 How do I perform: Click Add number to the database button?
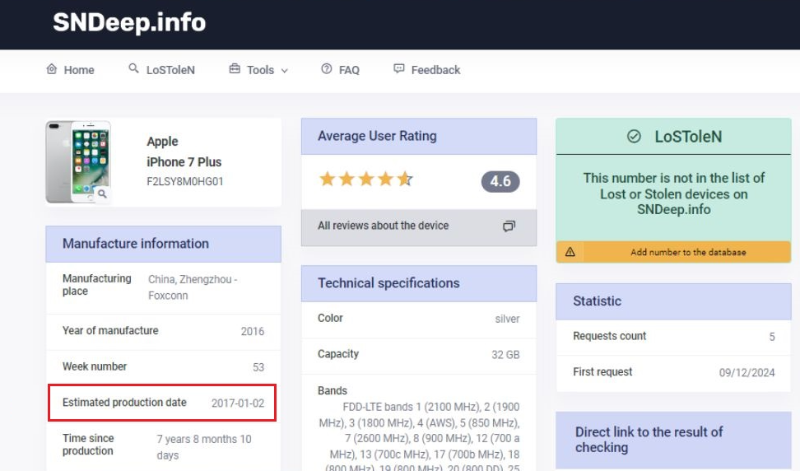click(x=673, y=252)
